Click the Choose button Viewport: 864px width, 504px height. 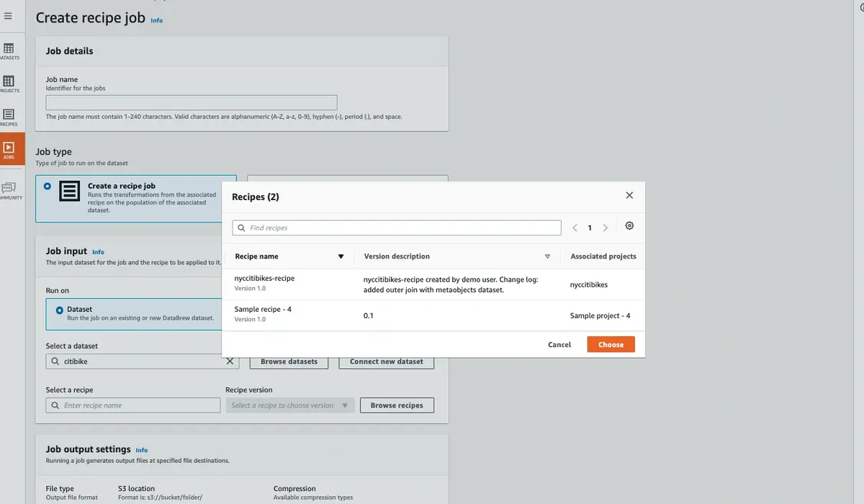611,344
